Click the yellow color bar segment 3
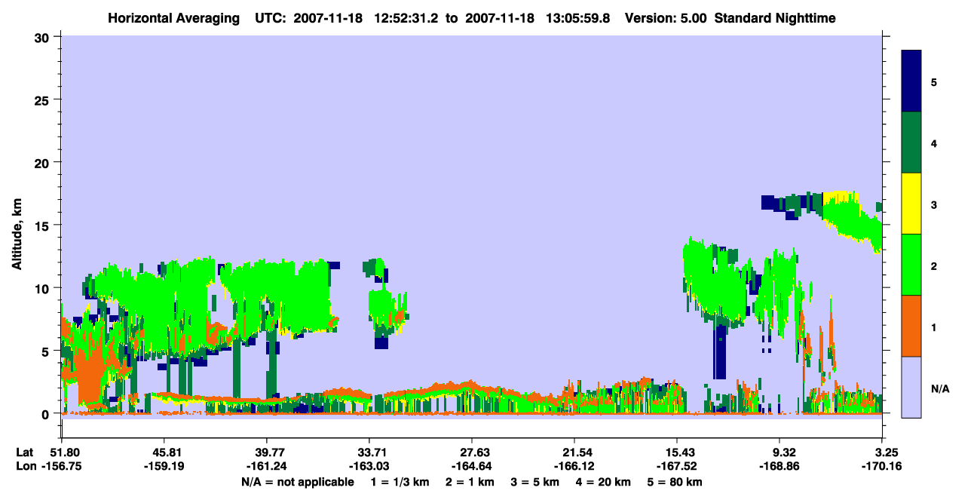980x503 pixels. (911, 204)
